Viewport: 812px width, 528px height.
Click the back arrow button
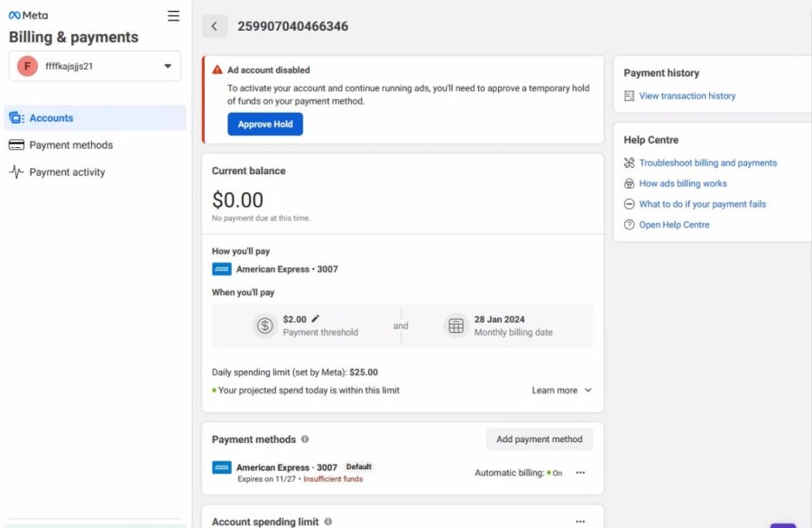click(214, 26)
